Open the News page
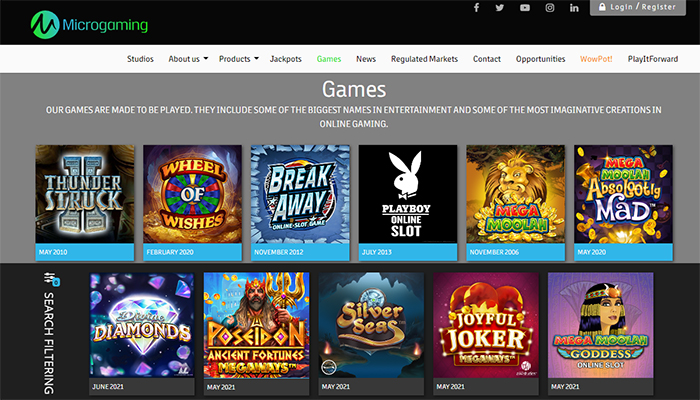The image size is (700, 400). click(x=366, y=59)
